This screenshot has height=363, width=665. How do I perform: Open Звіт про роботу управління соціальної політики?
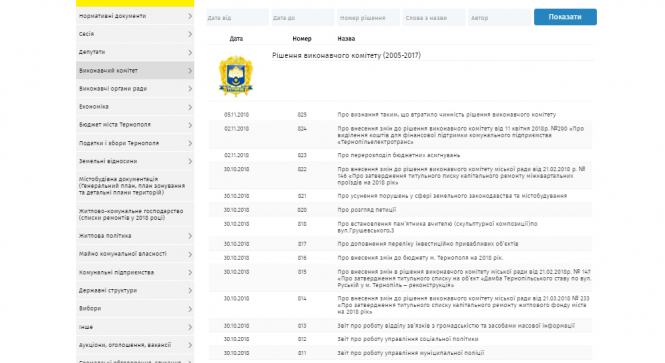[408, 339]
